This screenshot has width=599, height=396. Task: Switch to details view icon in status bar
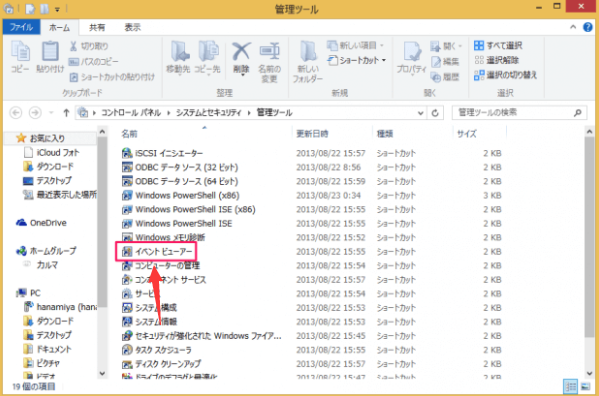point(570,386)
